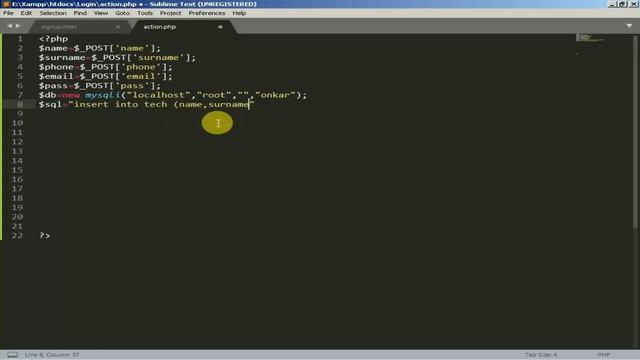Open the Help menu
640x360 pixels.
pyautogui.click(x=239, y=13)
